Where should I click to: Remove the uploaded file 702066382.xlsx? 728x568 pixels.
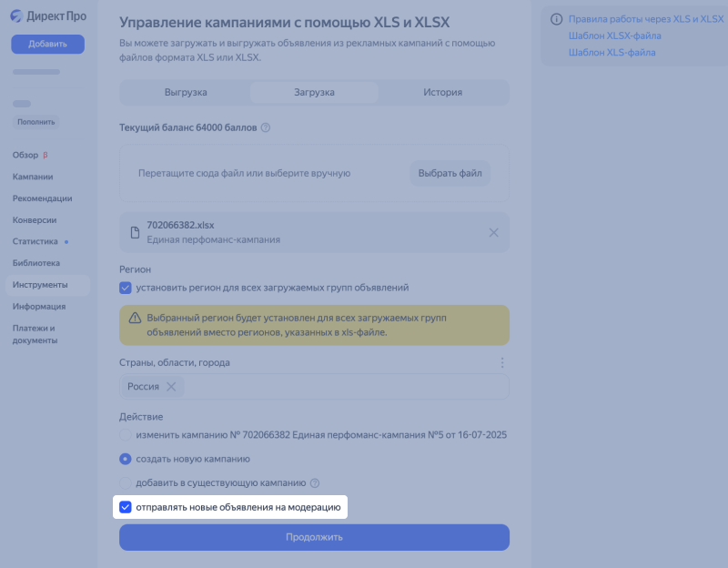tap(493, 232)
